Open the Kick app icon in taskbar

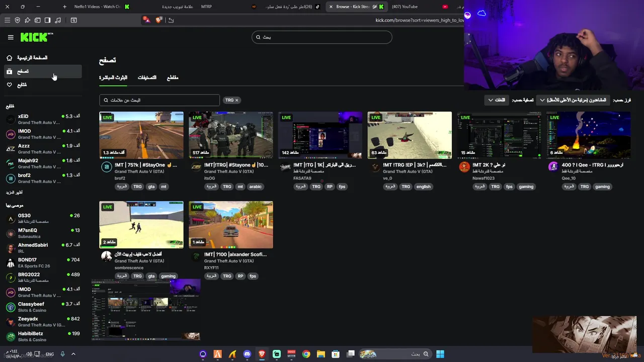277,354
